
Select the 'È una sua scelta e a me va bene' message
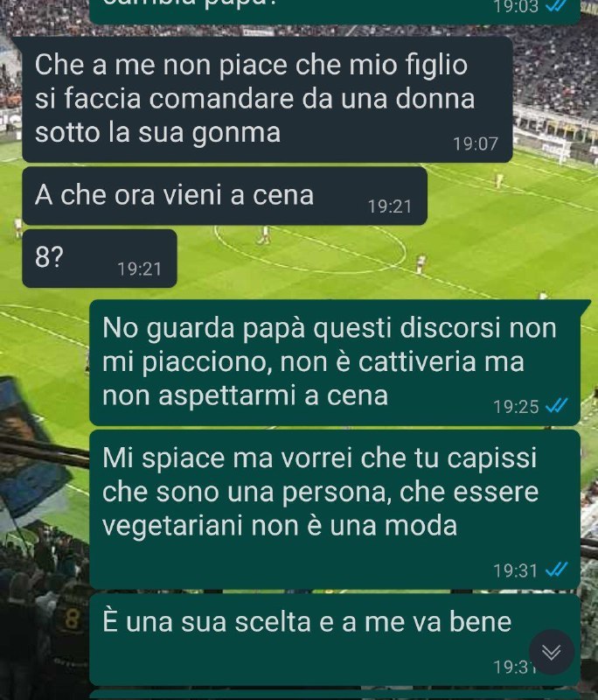click(x=335, y=640)
